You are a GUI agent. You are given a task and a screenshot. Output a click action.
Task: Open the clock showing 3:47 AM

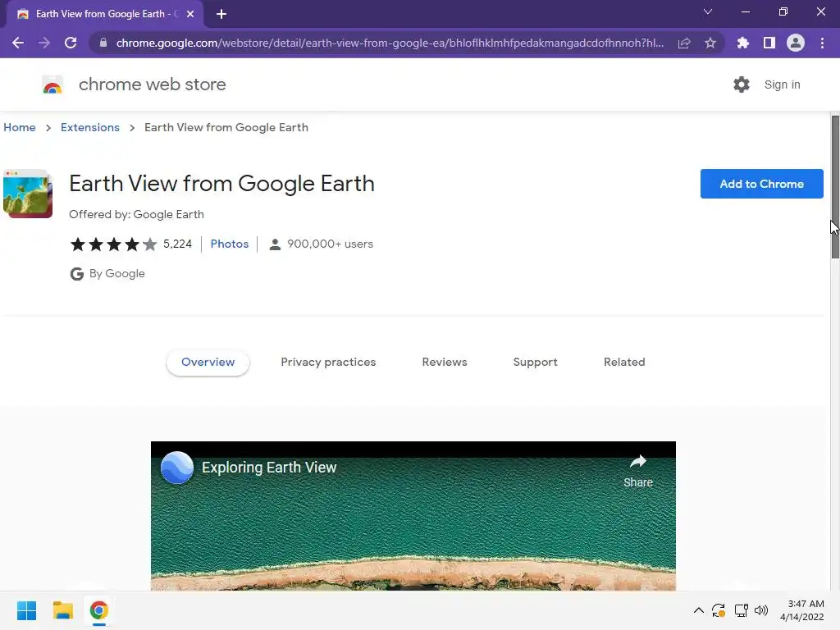click(x=802, y=610)
